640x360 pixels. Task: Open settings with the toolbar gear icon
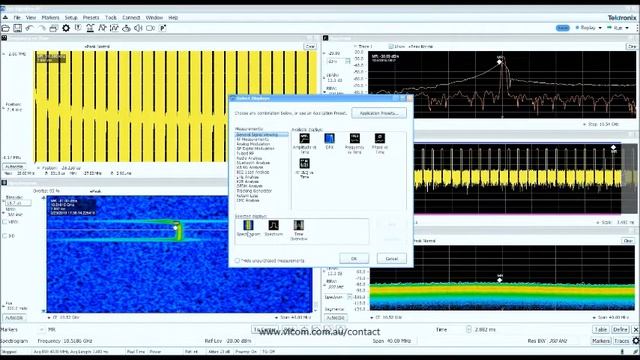66,28
